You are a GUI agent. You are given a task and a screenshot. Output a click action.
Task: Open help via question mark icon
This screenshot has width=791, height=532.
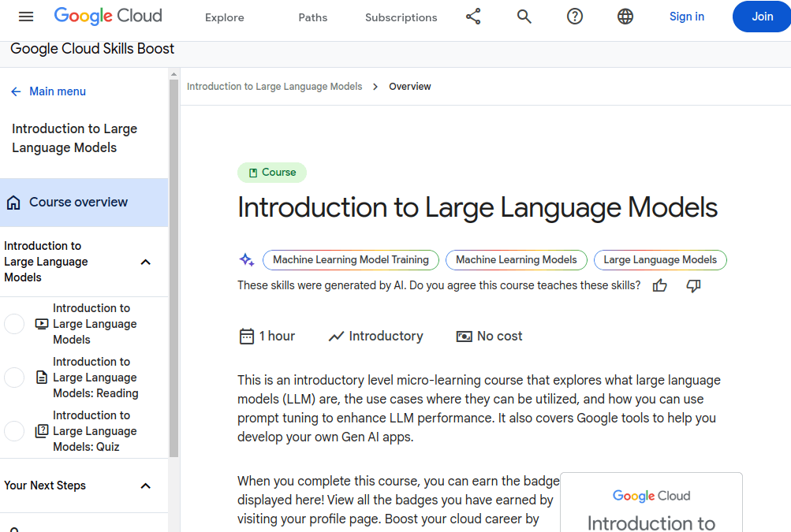(x=575, y=17)
